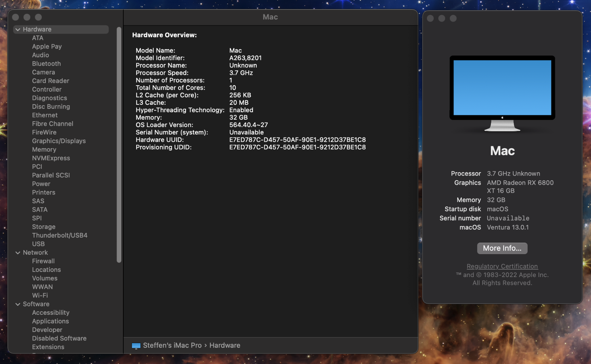Select Disabled Software in the sidebar
This screenshot has height=364, width=591.
click(59, 339)
